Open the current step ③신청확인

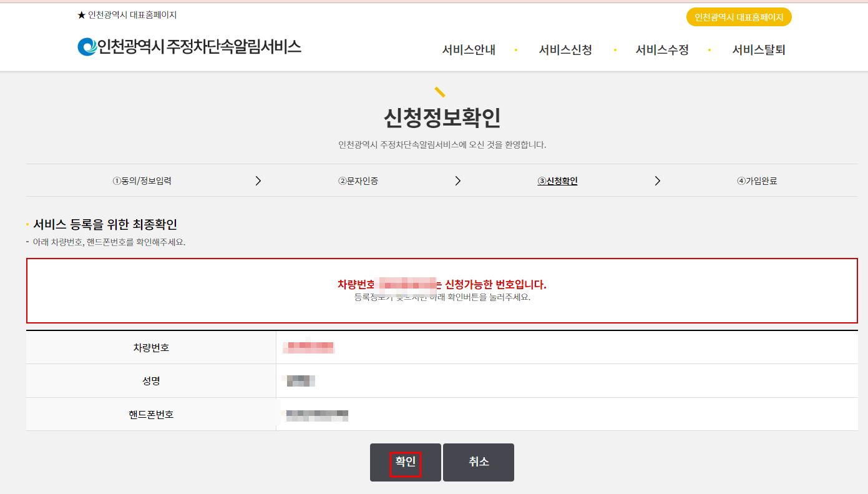click(x=557, y=180)
